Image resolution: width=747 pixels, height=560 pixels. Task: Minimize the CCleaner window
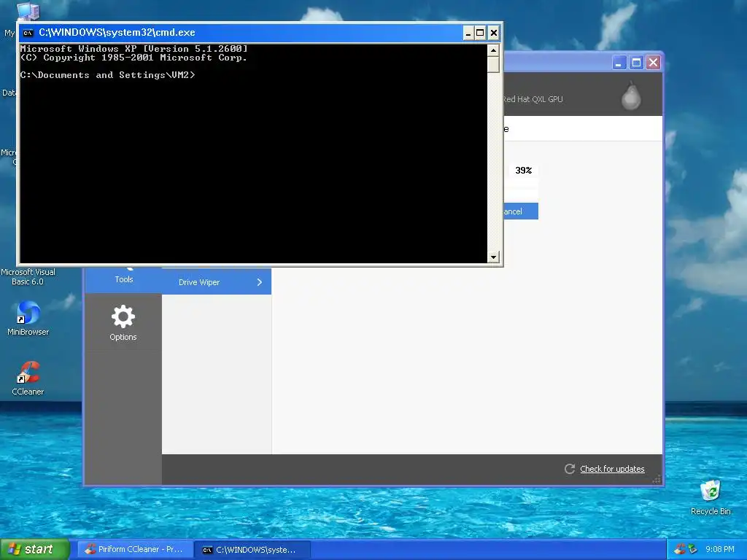pos(619,63)
